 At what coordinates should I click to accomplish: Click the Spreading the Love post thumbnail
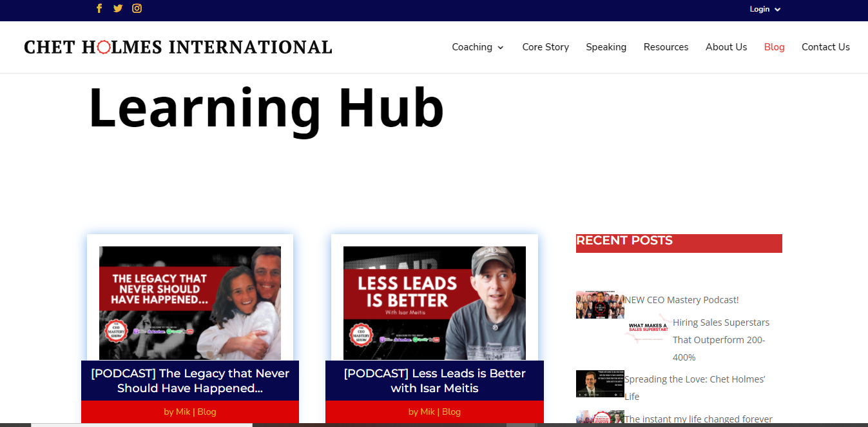tap(599, 384)
